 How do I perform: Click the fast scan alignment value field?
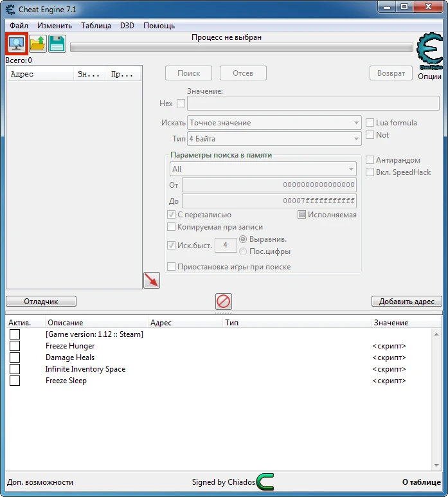226,245
